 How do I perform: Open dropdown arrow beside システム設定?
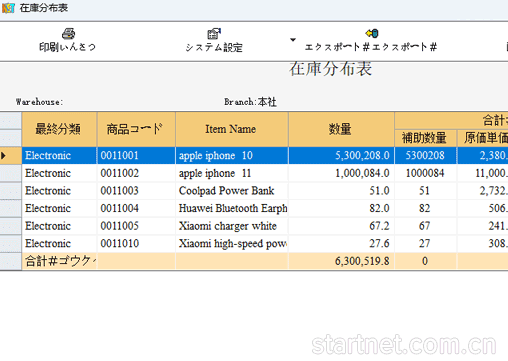(x=293, y=40)
